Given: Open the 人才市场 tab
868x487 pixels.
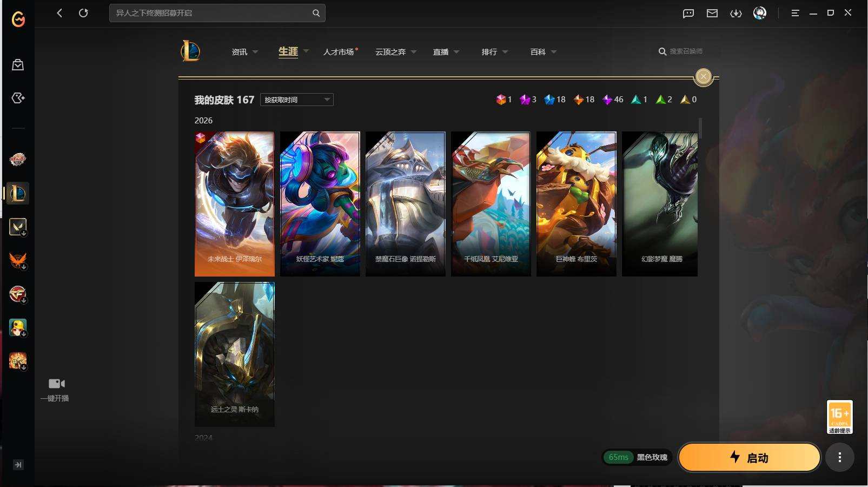Looking at the screenshot, I should pos(339,52).
